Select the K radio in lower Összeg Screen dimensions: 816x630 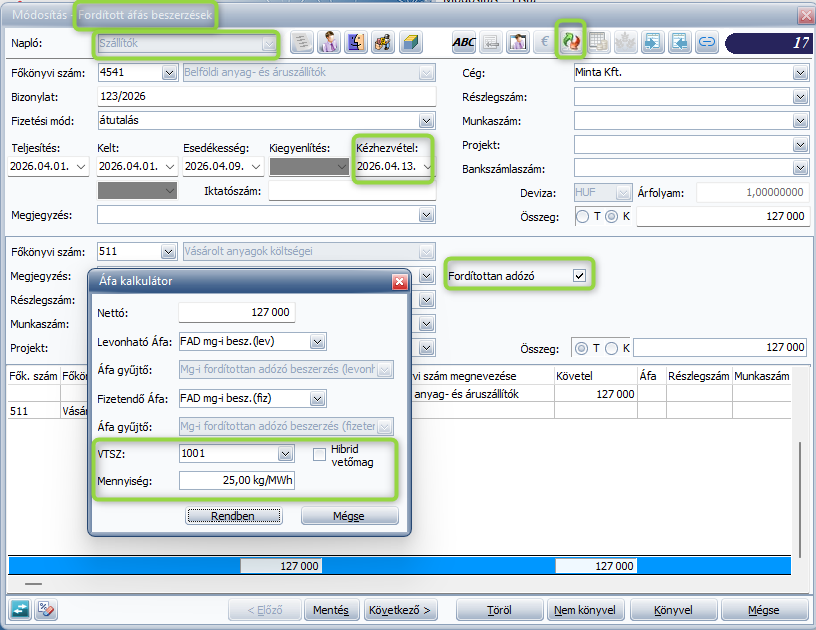coord(611,348)
